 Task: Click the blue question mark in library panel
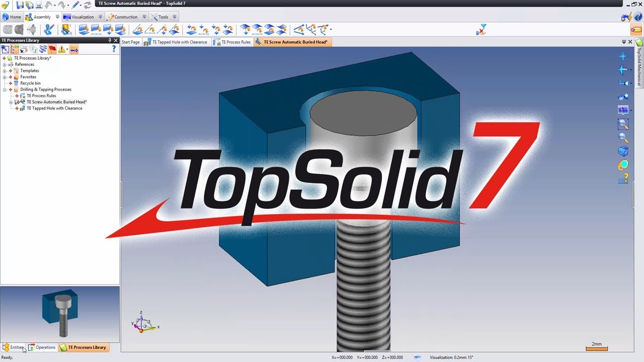114,49
